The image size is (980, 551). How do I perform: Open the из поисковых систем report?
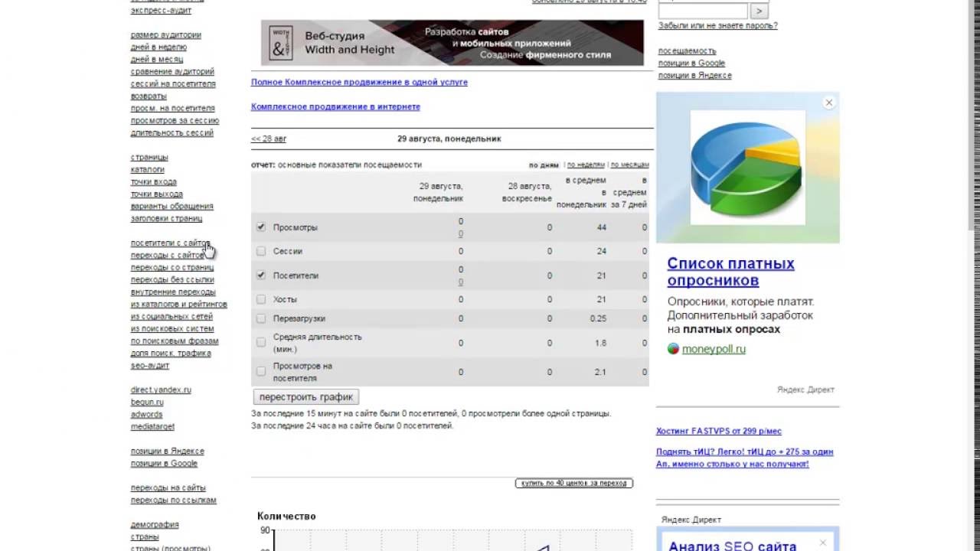172,328
